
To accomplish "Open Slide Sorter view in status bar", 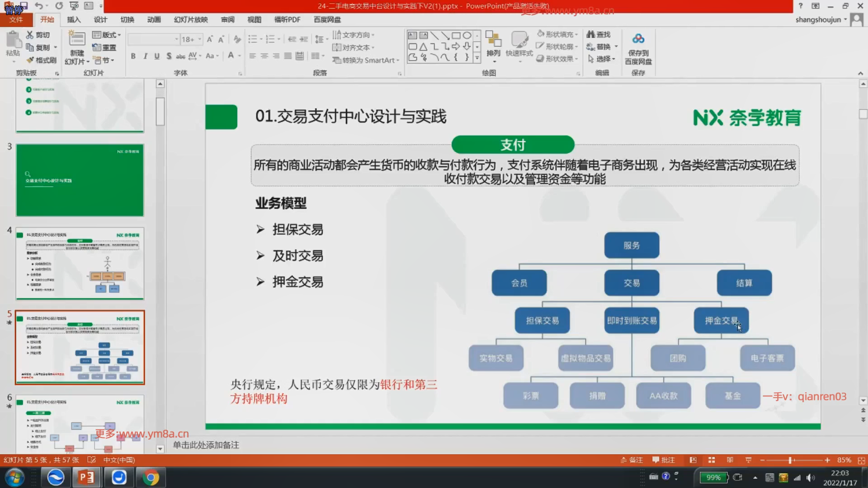I will coord(712,460).
